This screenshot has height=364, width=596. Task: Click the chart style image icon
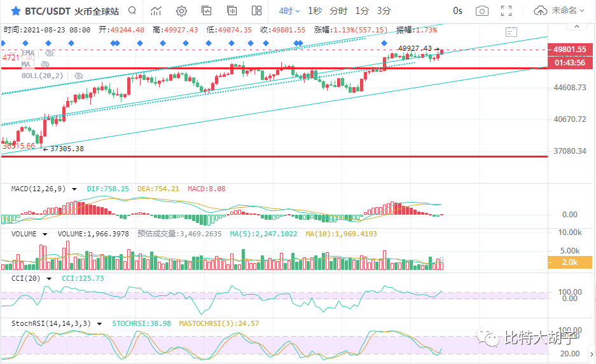(x=206, y=11)
